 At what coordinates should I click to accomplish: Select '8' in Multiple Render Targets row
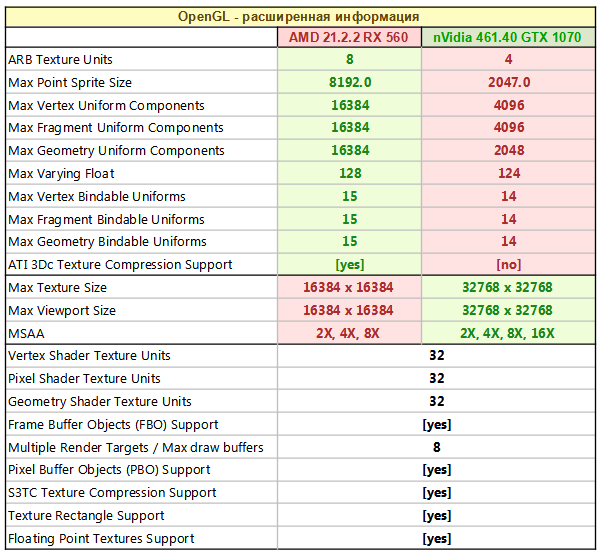[x=437, y=447]
